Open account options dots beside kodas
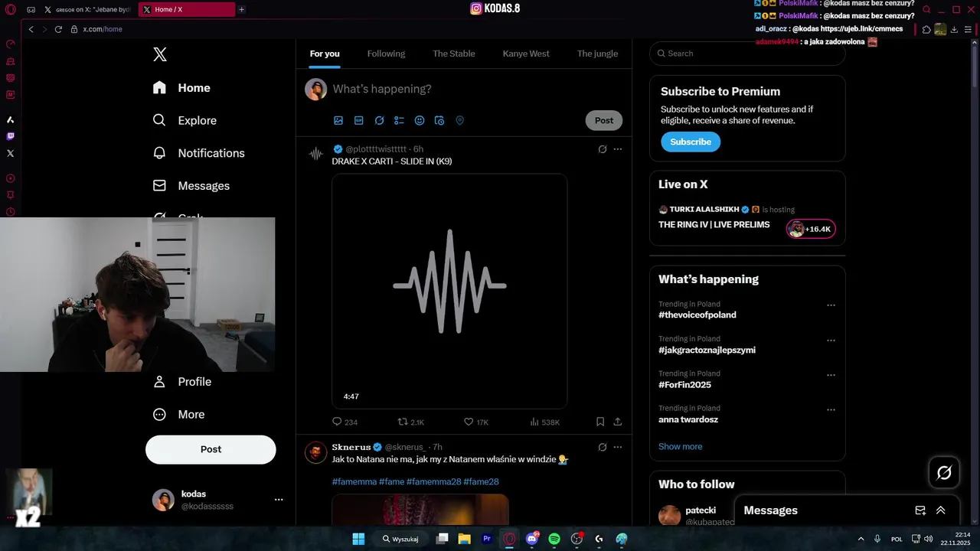The height and width of the screenshot is (551, 980). coord(279,500)
